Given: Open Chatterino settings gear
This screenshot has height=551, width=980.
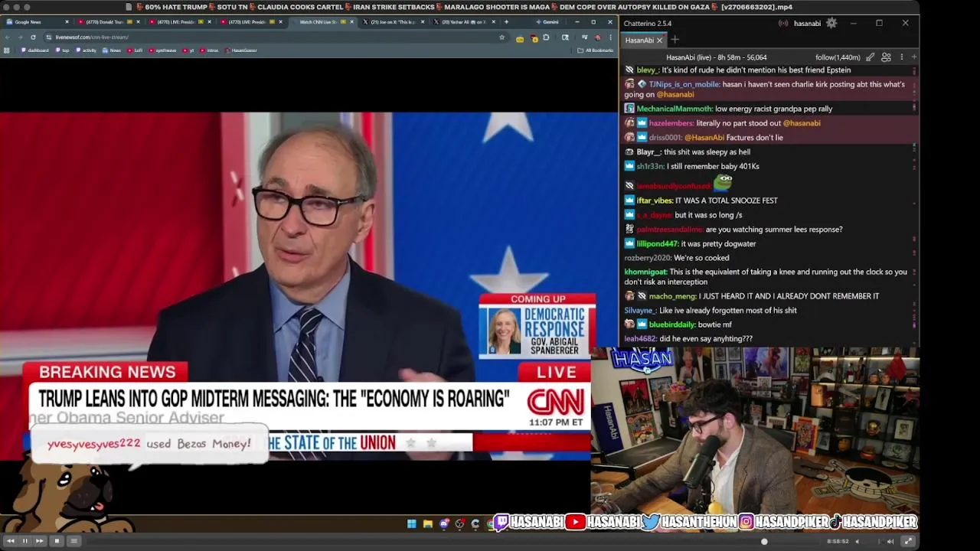Looking at the screenshot, I should 831,23.
